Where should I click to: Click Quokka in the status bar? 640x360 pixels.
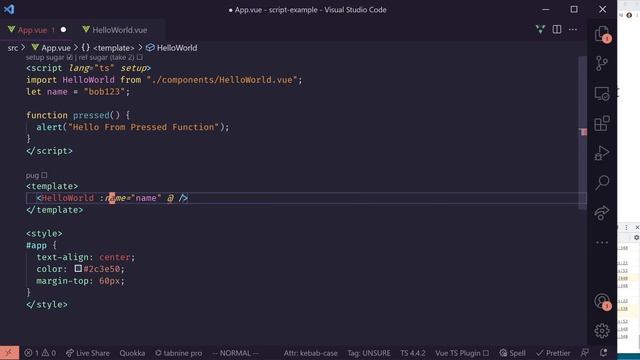tap(132, 353)
